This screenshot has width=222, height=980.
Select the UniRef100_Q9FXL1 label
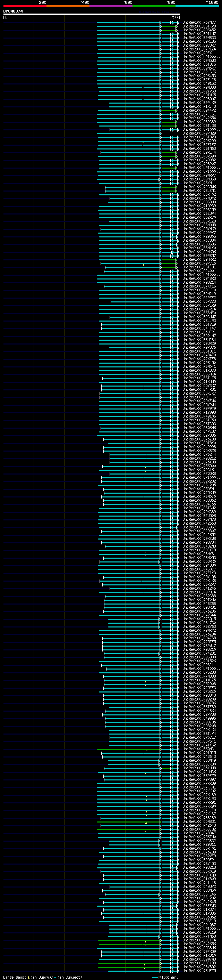point(199,53)
